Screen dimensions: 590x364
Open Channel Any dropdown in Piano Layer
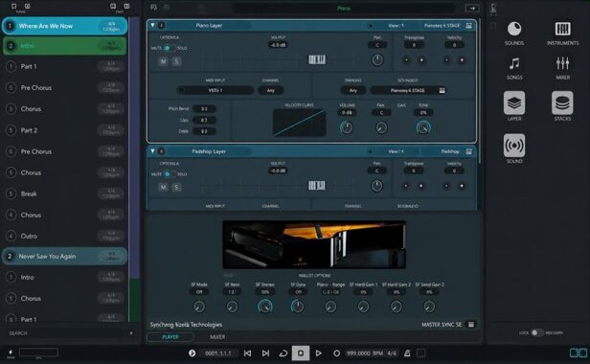pyautogui.click(x=270, y=90)
